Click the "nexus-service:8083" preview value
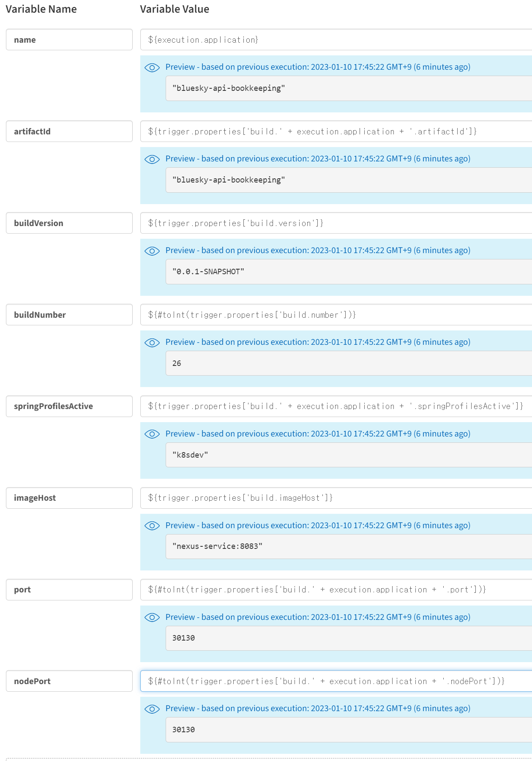Screen dimensions: 532x761 point(349,546)
